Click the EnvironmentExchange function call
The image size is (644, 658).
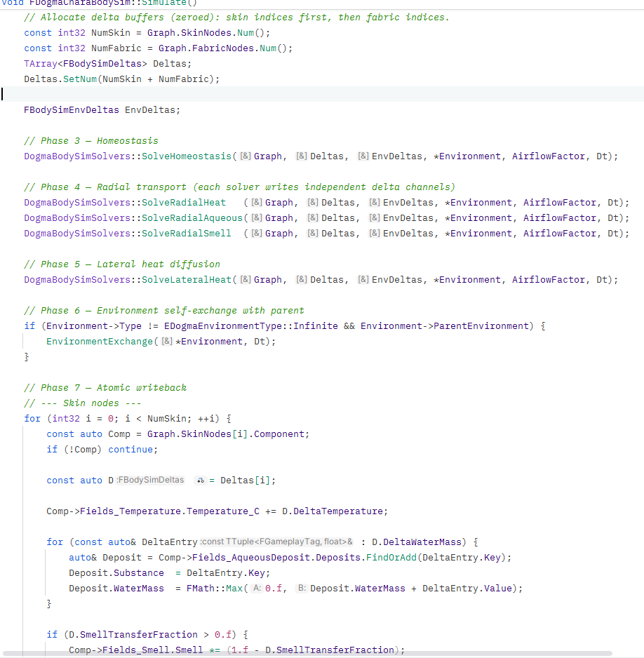(100, 341)
